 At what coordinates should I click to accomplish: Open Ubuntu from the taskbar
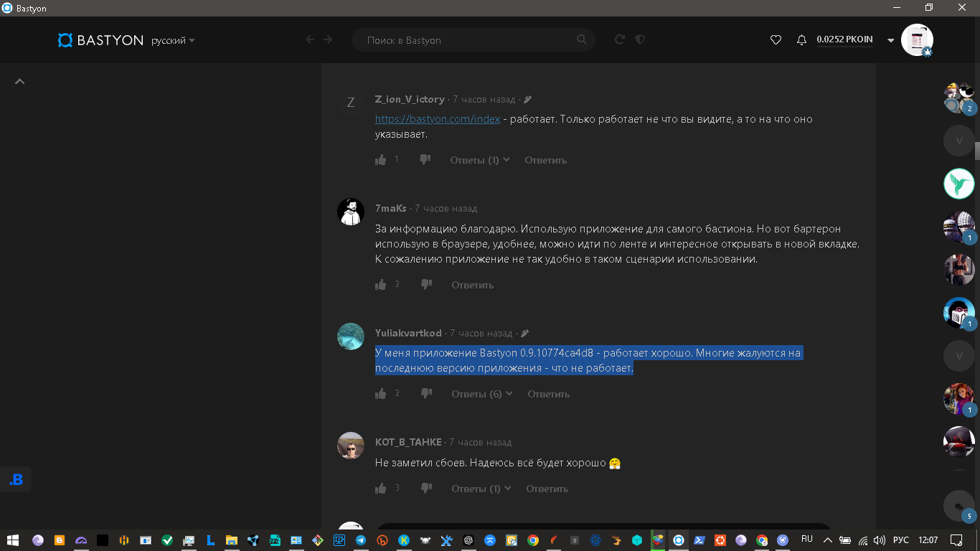[x=720, y=540]
